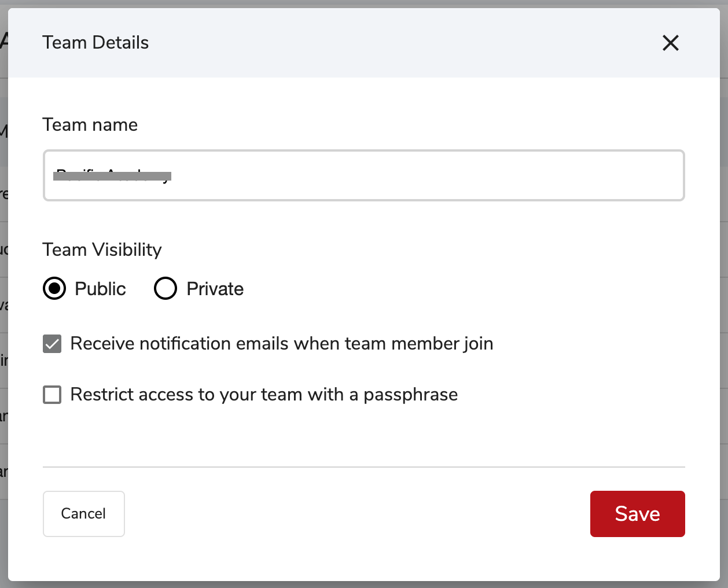This screenshot has height=588, width=728.
Task: Click the "Restrict access to your team" label text
Action: click(x=264, y=395)
